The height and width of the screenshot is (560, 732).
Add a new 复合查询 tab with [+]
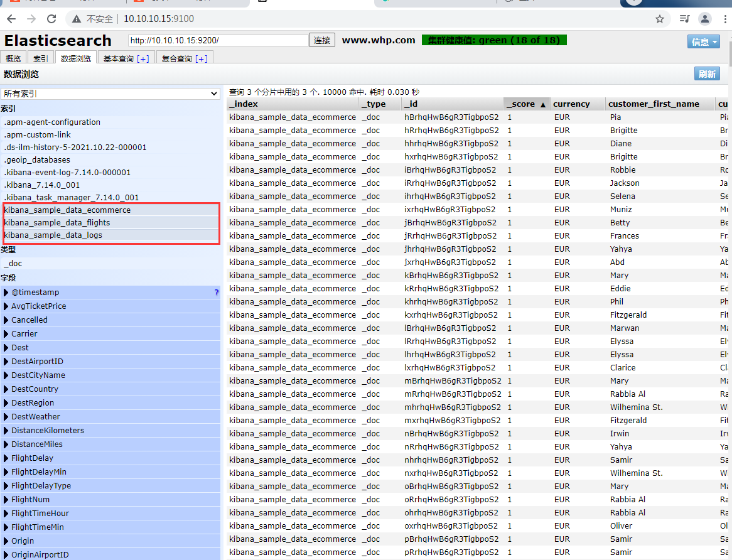pos(202,59)
